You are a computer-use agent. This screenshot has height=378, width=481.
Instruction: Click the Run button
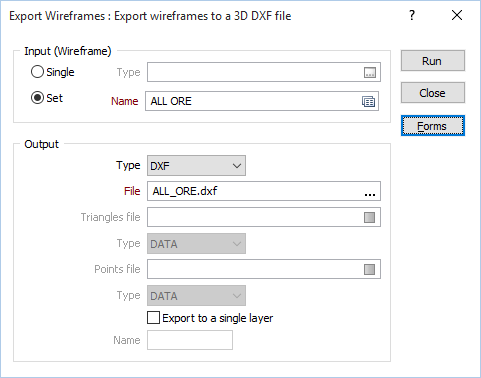(x=433, y=61)
